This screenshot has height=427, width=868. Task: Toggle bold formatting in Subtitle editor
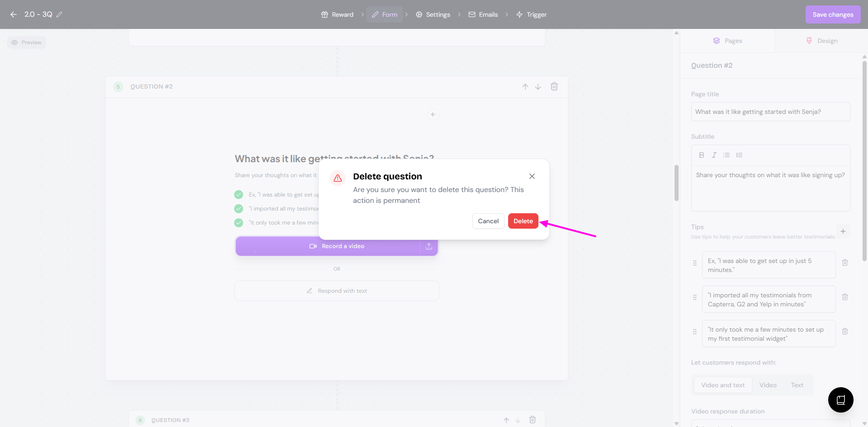[701, 155]
